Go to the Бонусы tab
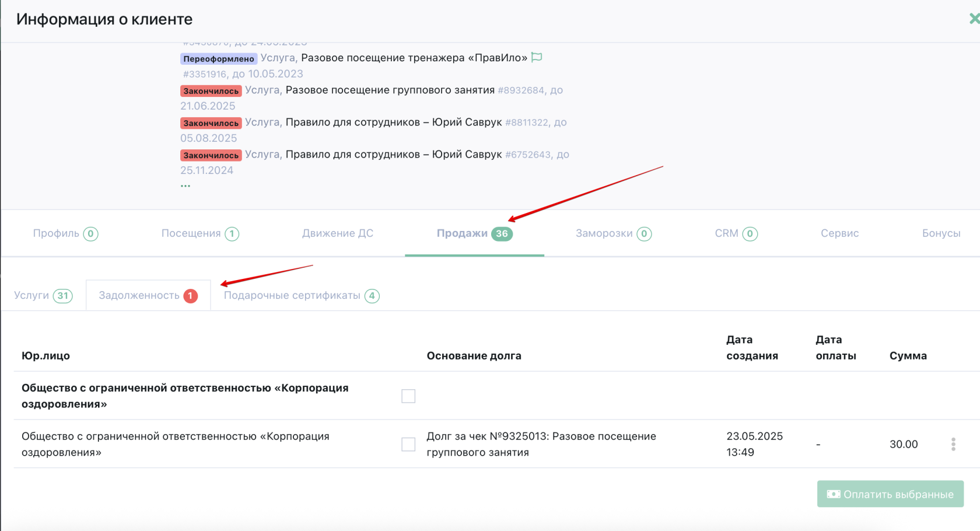Viewport: 980px width, 531px height. click(940, 233)
